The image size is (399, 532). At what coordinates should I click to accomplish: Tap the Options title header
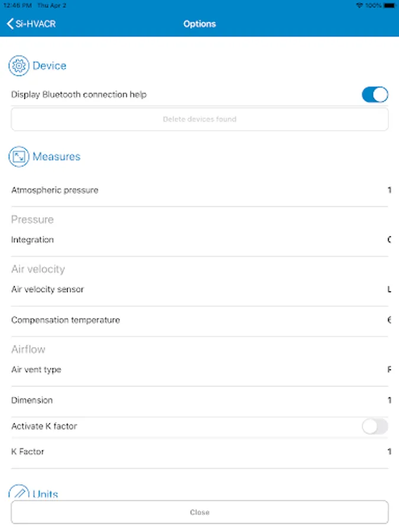coord(200,24)
